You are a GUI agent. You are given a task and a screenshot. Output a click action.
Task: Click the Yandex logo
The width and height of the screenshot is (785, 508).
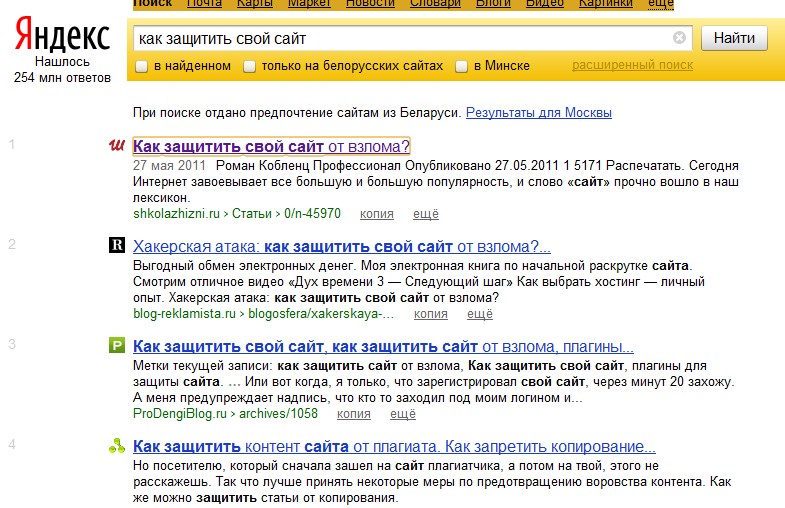[x=62, y=37]
